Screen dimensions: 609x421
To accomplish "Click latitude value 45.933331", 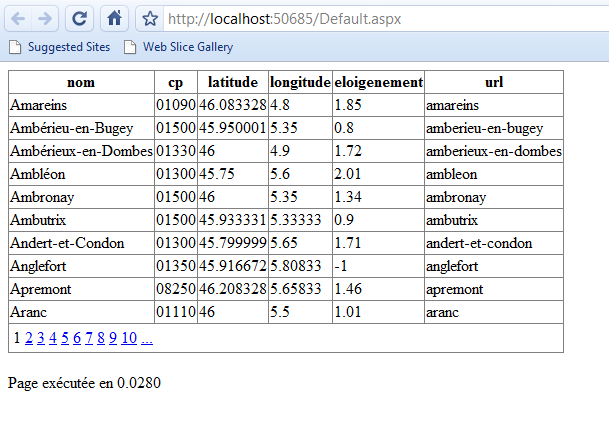I will [x=233, y=220].
